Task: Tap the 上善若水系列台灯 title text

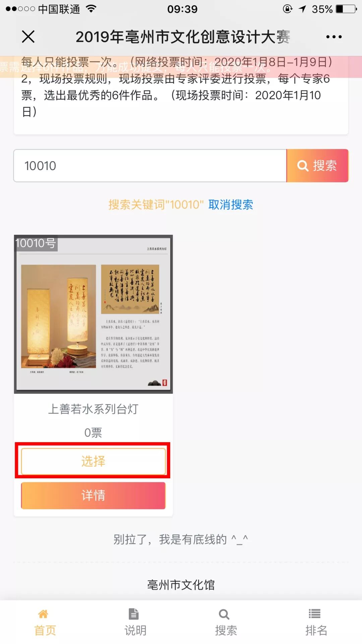Action: pyautogui.click(x=93, y=409)
